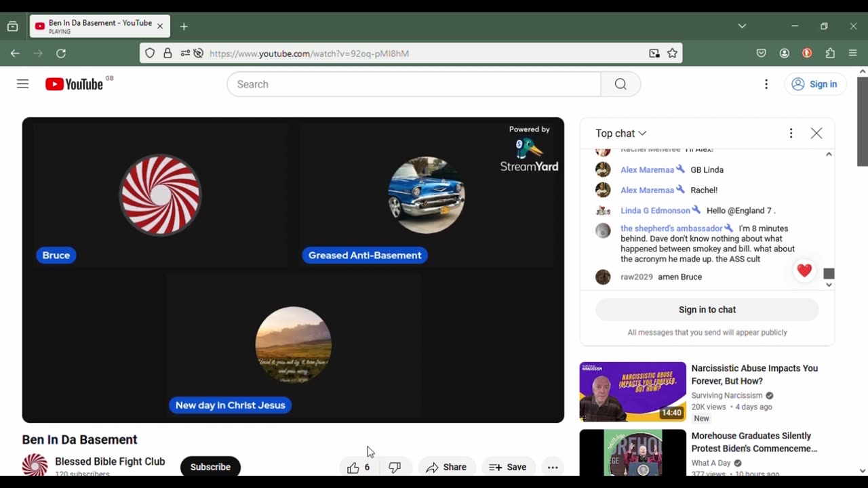Screen dimensions: 868x488
Task: Save the video to a playlist
Action: point(508,467)
